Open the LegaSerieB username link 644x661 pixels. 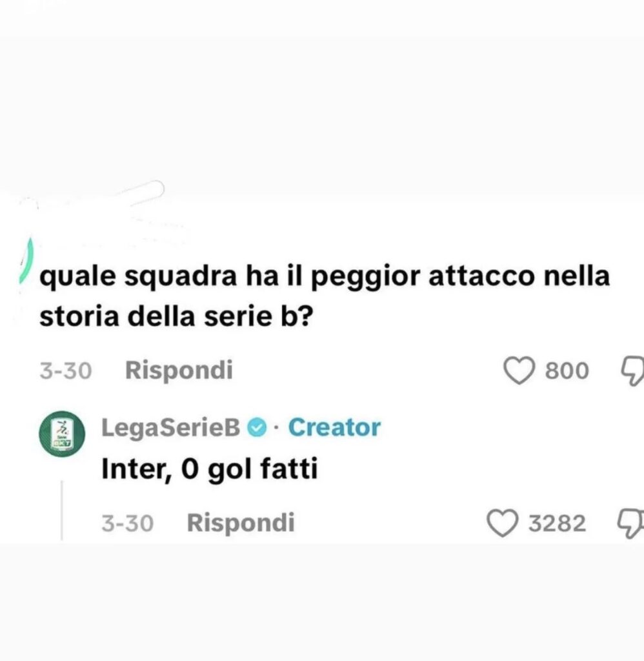[171, 427]
